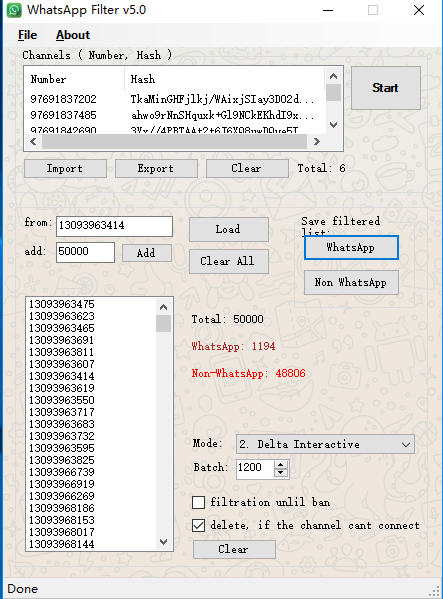The width and height of the screenshot is (443, 599).
Task: Select number 13093963475 in list
Action: pyautogui.click(x=61, y=304)
